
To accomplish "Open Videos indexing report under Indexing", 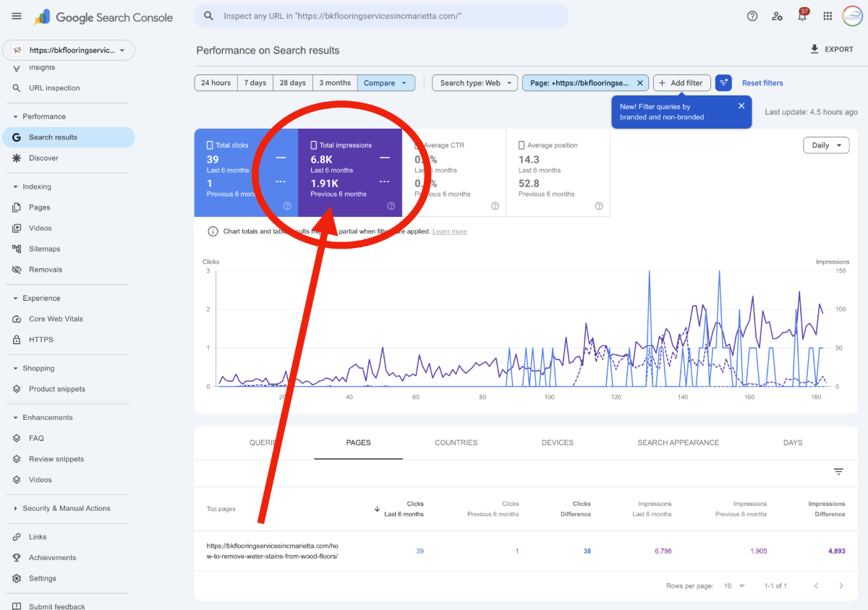I will pos(67,228).
